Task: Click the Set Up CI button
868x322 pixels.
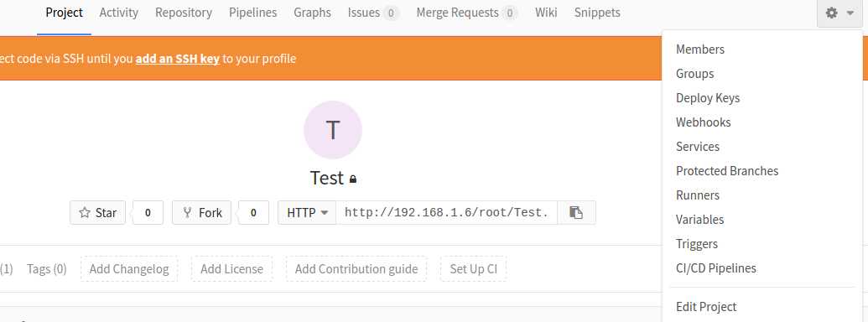Action: (x=473, y=269)
